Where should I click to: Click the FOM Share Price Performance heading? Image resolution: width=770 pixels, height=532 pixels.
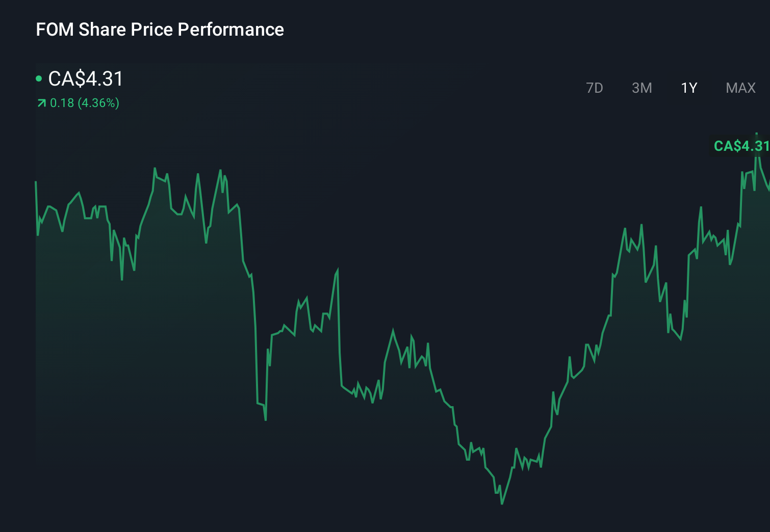tap(160, 30)
